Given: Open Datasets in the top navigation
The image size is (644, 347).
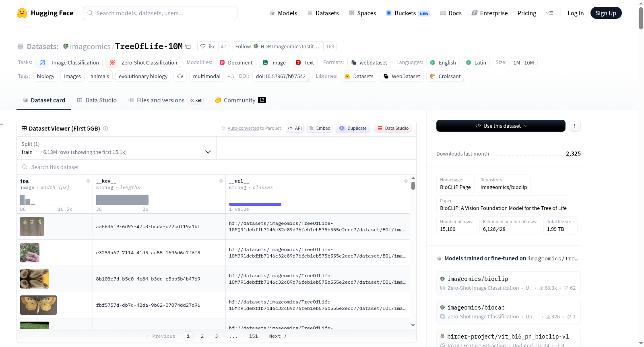Looking at the screenshot, I should pos(323,13).
